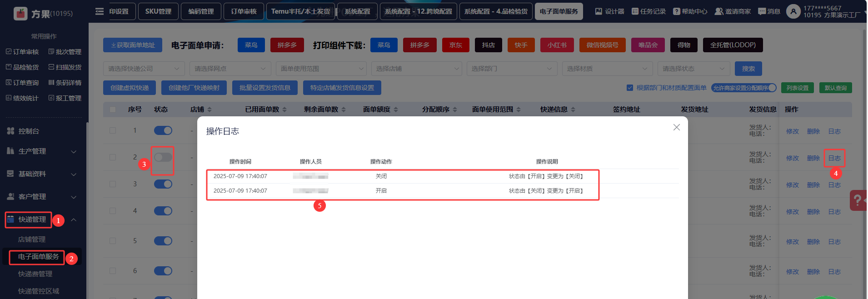868x299 pixels.
Task: Check the checkbox for row 1
Action: pos(113,130)
